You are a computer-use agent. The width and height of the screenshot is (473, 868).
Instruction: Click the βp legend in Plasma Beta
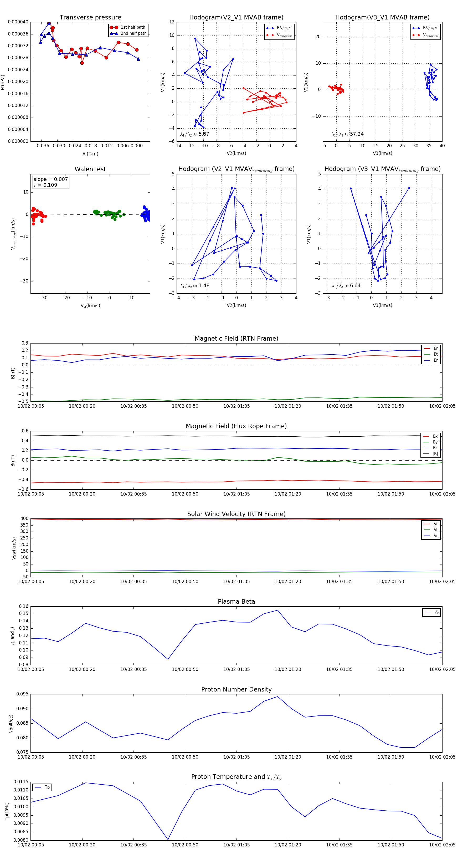tap(431, 612)
